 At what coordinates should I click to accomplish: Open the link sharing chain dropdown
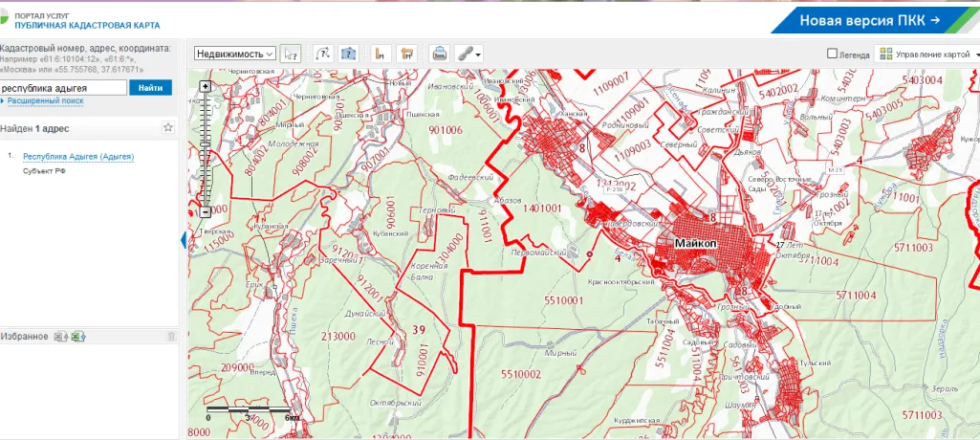coord(468,54)
